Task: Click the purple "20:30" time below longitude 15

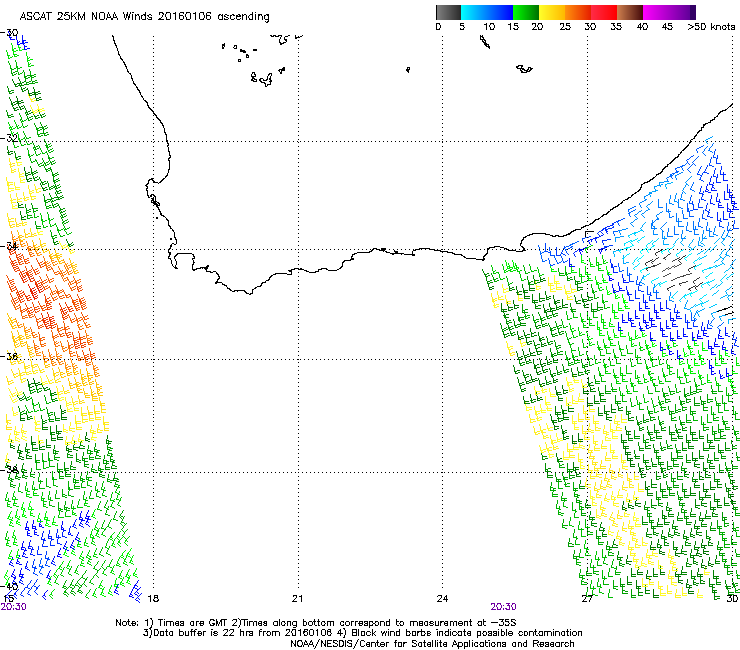Action: point(13,607)
